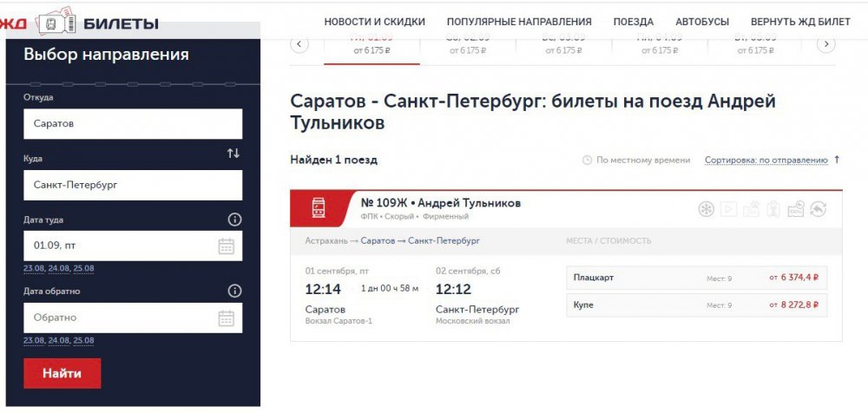Pick 24.08 link under Дата туда
The image size is (868, 413).
coord(59,268)
